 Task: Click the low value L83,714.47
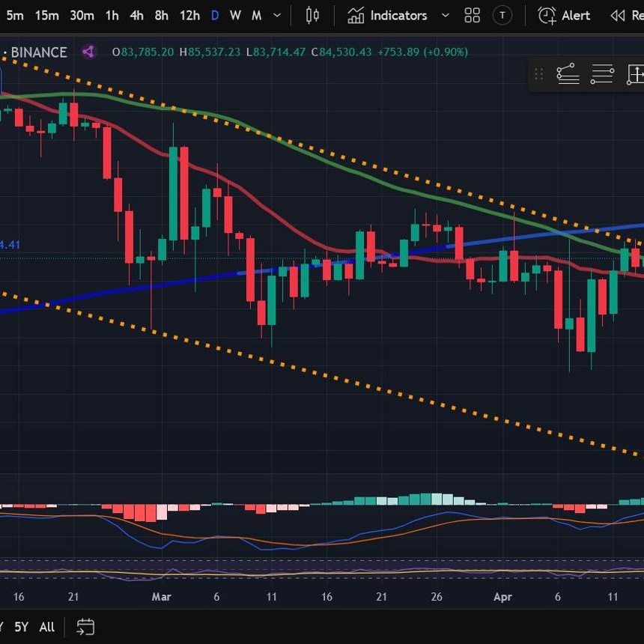276,52
